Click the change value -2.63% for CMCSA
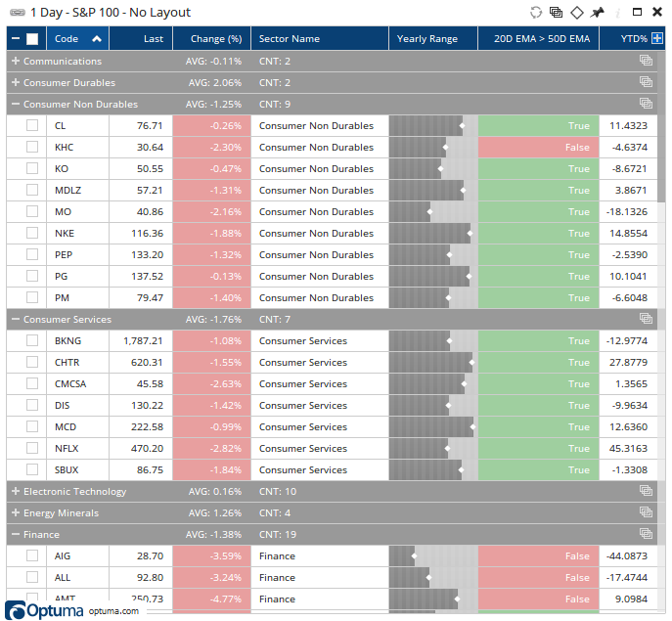Screen dimensions: 672x621 pyautogui.click(x=211, y=383)
